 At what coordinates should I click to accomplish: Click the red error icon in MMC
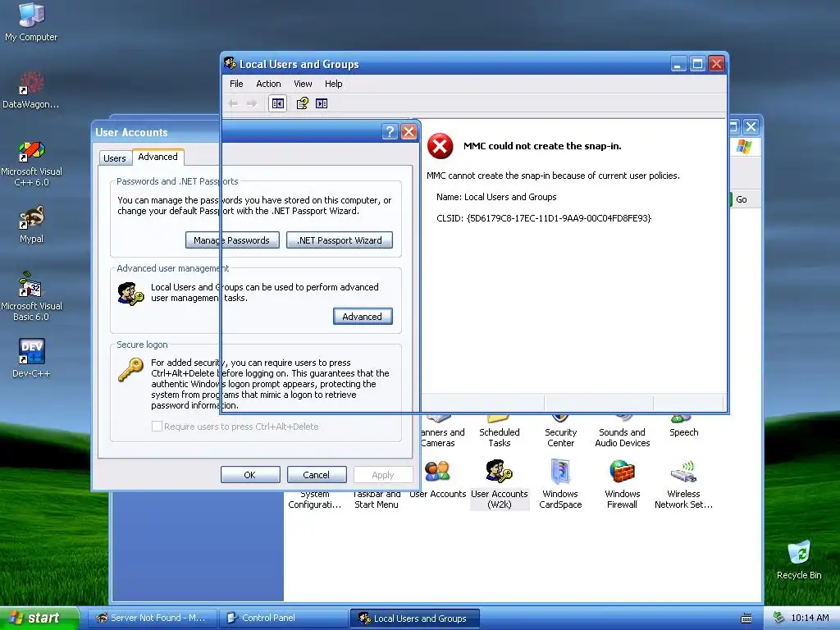point(440,146)
